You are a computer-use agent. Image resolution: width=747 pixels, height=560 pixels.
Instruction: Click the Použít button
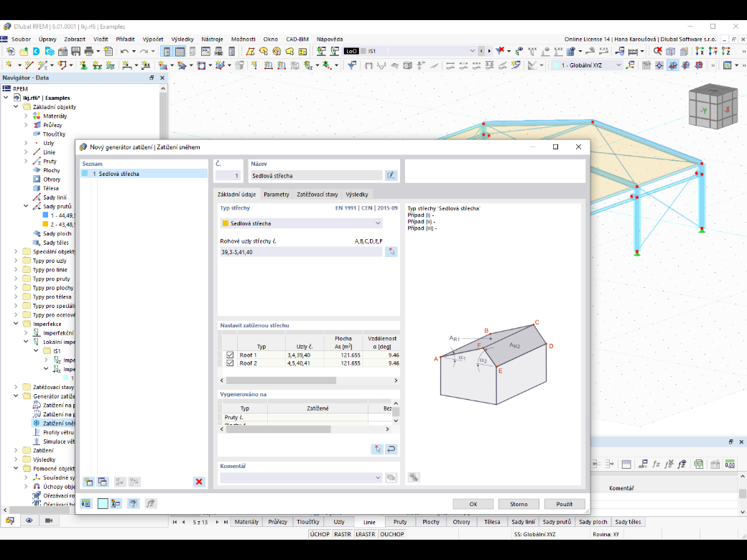(564, 504)
